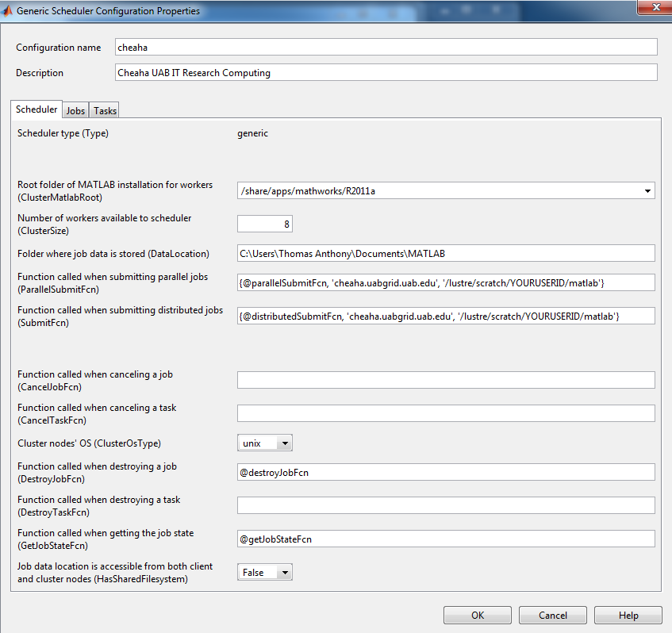Click the ClusterSize number field

[265, 224]
